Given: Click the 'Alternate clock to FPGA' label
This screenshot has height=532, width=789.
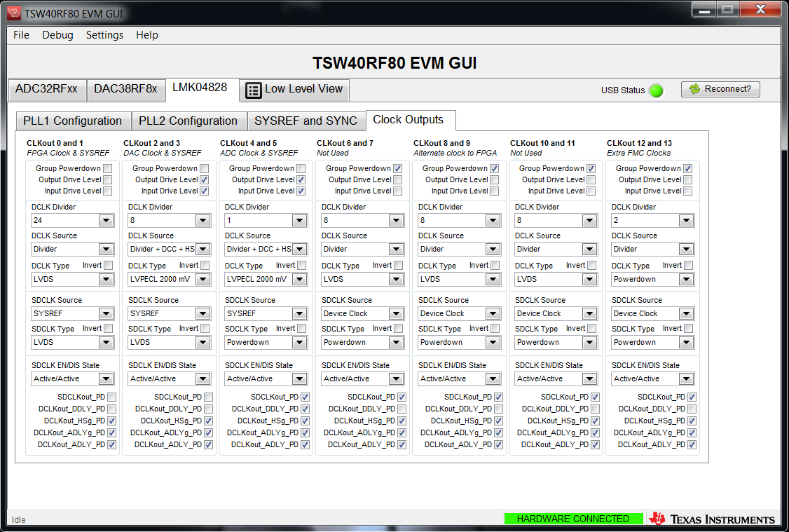Looking at the screenshot, I should click(455, 153).
